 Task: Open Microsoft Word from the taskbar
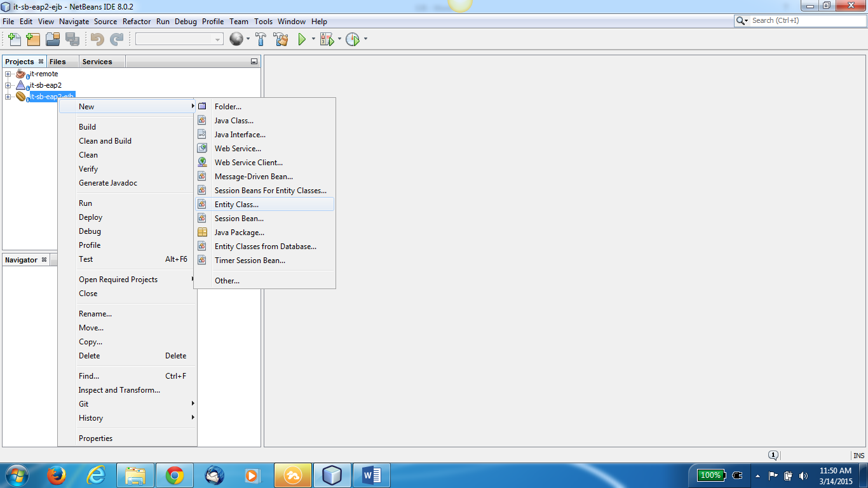pos(371,475)
